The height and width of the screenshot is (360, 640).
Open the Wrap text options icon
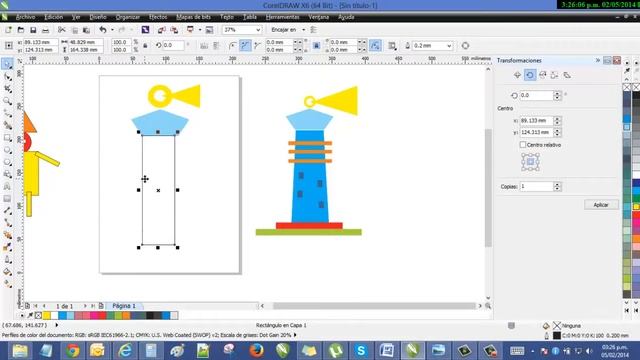pyautogui.click(x=392, y=46)
